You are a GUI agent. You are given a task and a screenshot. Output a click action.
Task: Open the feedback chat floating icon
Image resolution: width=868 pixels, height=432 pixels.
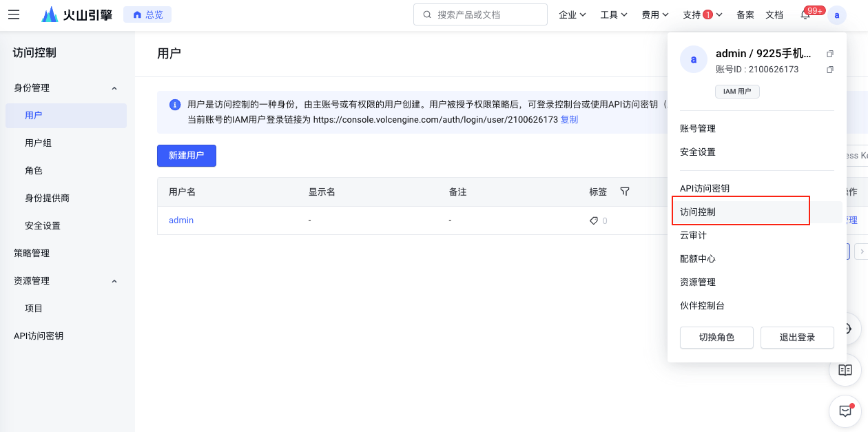(x=845, y=411)
